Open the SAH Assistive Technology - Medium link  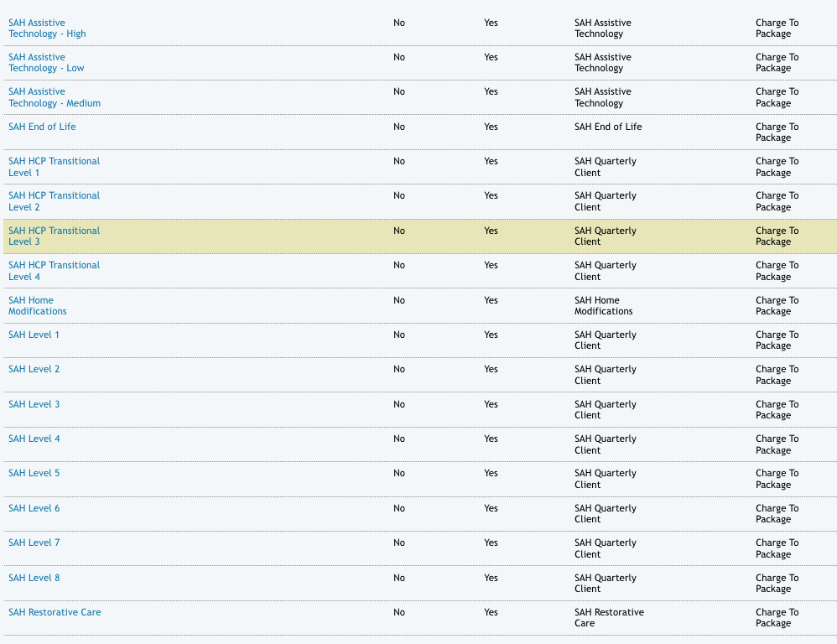point(55,97)
